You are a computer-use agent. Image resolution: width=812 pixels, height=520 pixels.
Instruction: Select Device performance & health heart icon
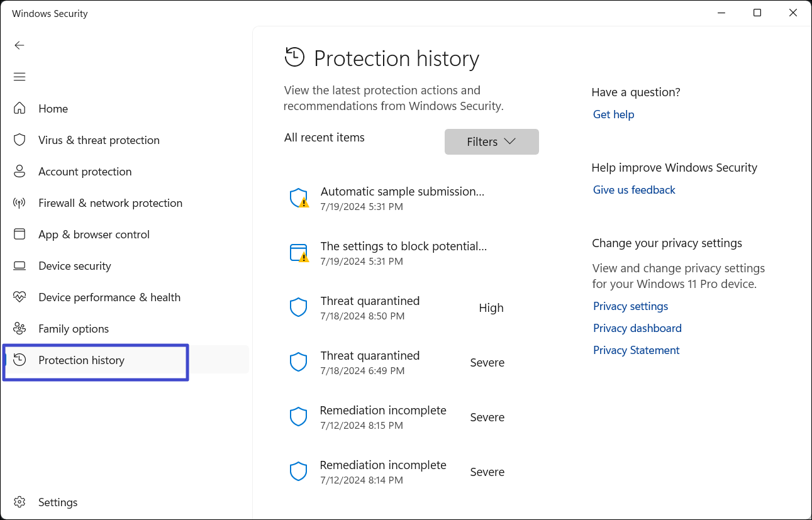pyautogui.click(x=19, y=297)
